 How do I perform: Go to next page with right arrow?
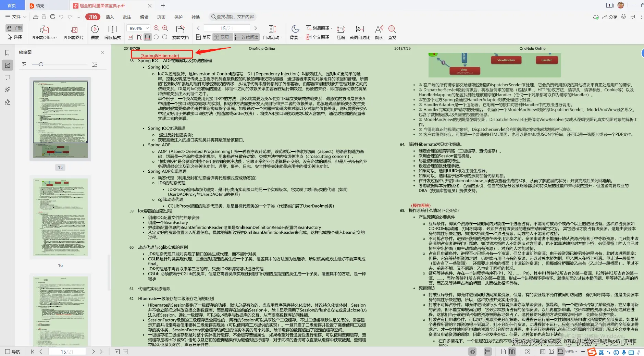(256, 28)
